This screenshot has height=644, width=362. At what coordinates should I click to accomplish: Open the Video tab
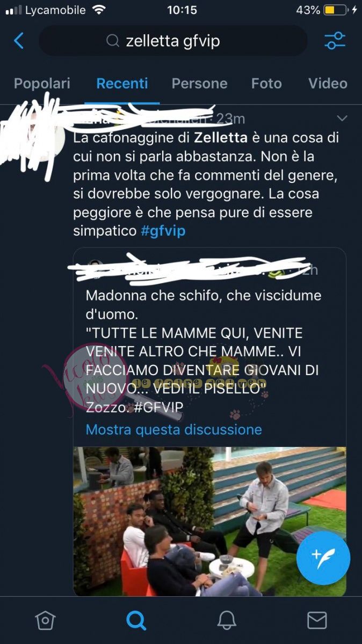[328, 84]
